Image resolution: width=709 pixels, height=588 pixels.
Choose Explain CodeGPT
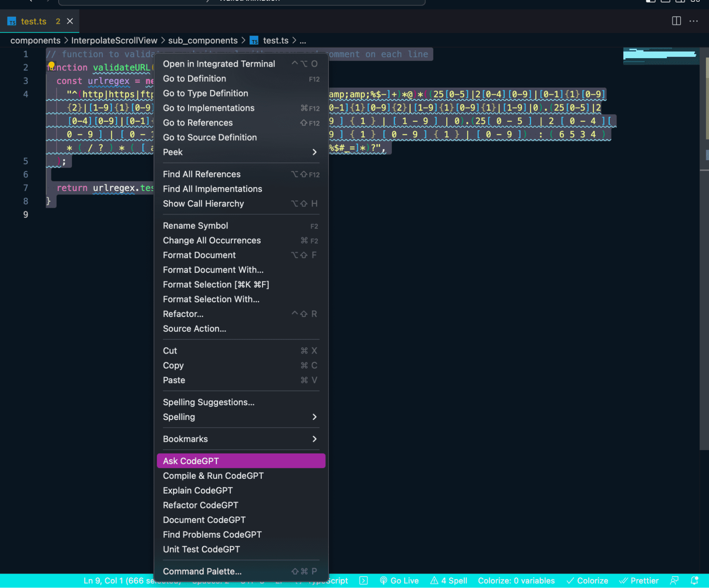point(241,491)
